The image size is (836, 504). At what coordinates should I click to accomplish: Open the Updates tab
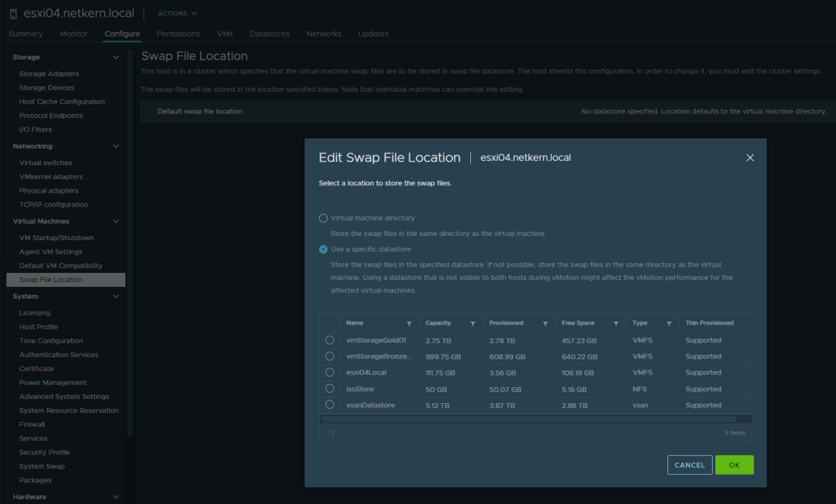pyautogui.click(x=373, y=33)
